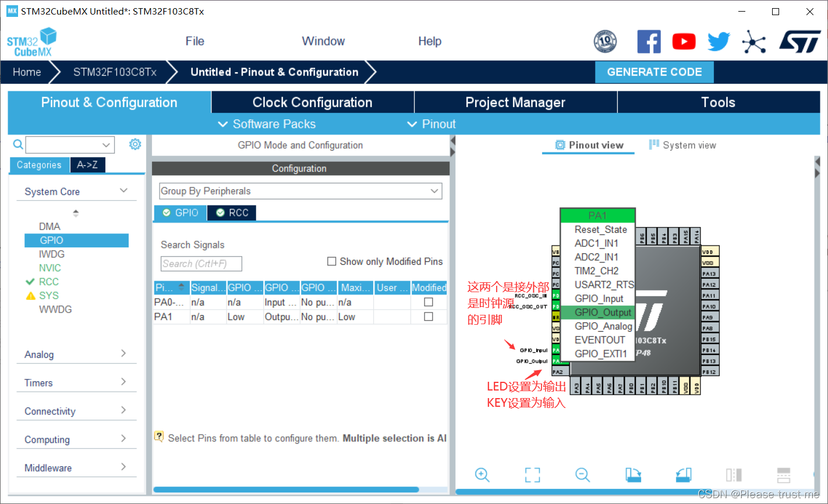
Task: Select DMA in System Core list
Action: 49,226
